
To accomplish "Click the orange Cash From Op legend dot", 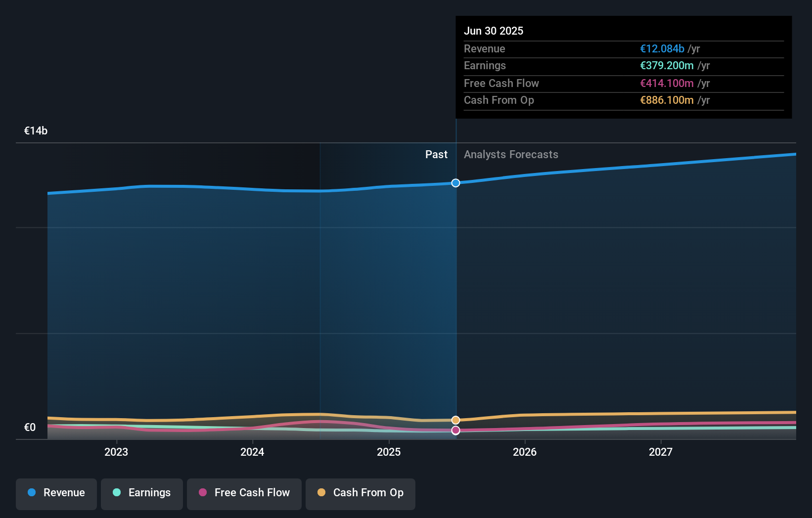I will click(x=321, y=492).
